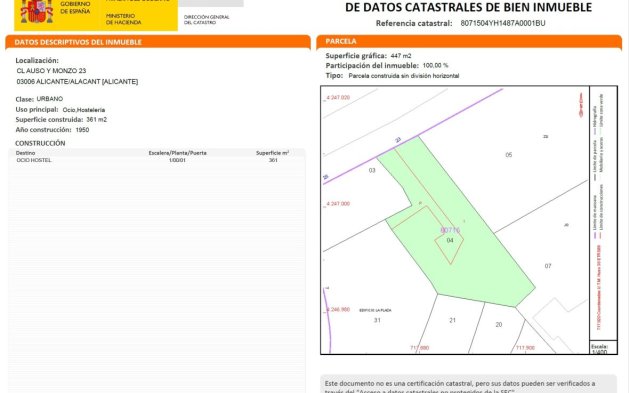Click the 4.246.980 coordinate label

click(x=338, y=310)
